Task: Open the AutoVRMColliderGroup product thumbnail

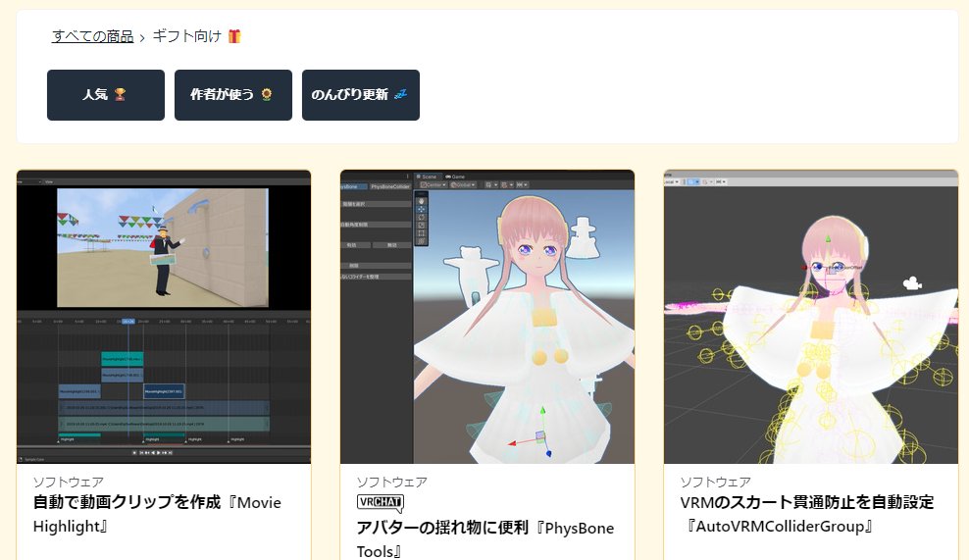Action: [811, 317]
